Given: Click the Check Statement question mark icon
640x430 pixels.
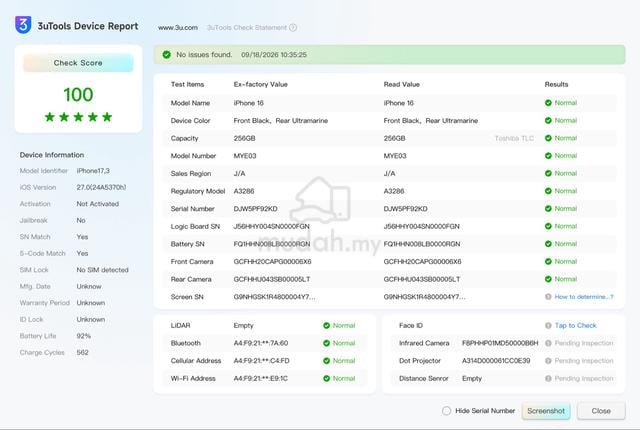Looking at the screenshot, I should (x=293, y=28).
